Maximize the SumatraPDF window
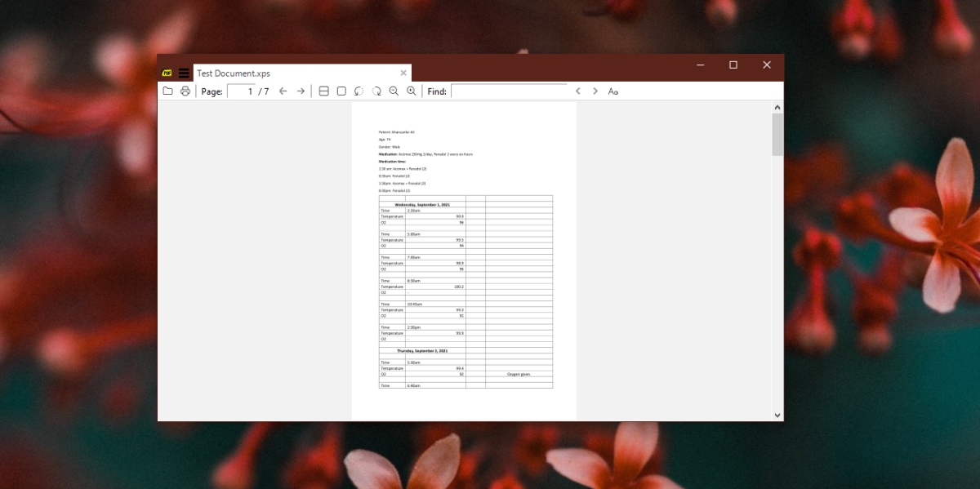980x489 pixels. pyautogui.click(x=733, y=64)
